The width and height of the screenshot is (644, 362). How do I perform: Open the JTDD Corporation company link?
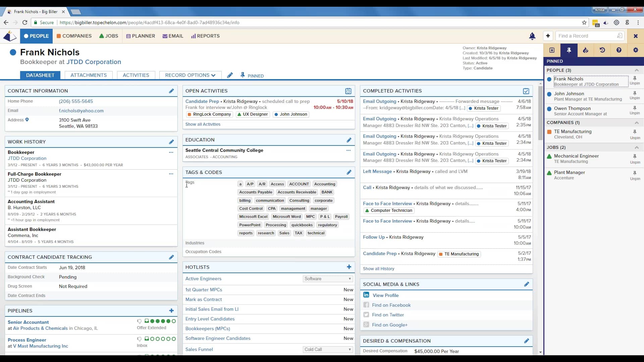click(94, 62)
